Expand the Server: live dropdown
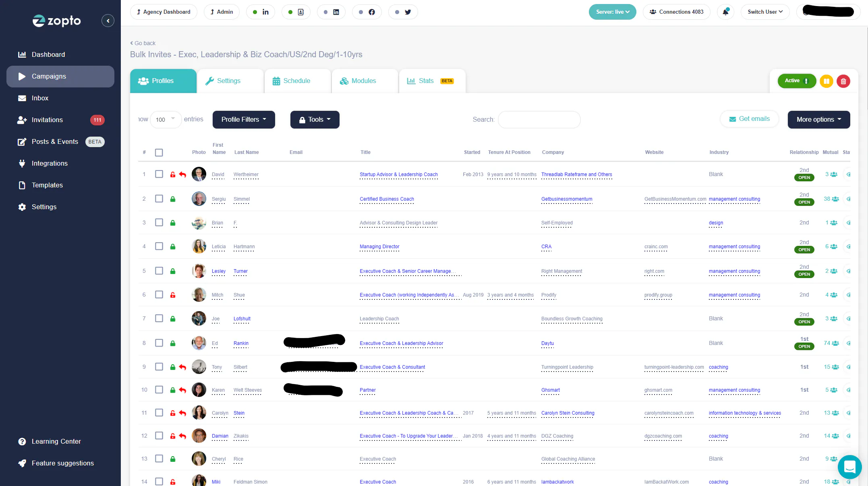 [612, 12]
